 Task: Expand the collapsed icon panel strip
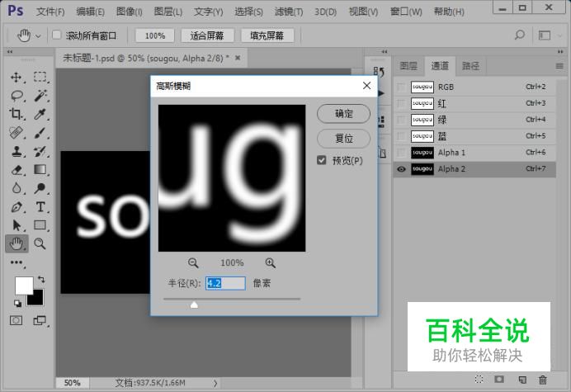tap(384, 52)
